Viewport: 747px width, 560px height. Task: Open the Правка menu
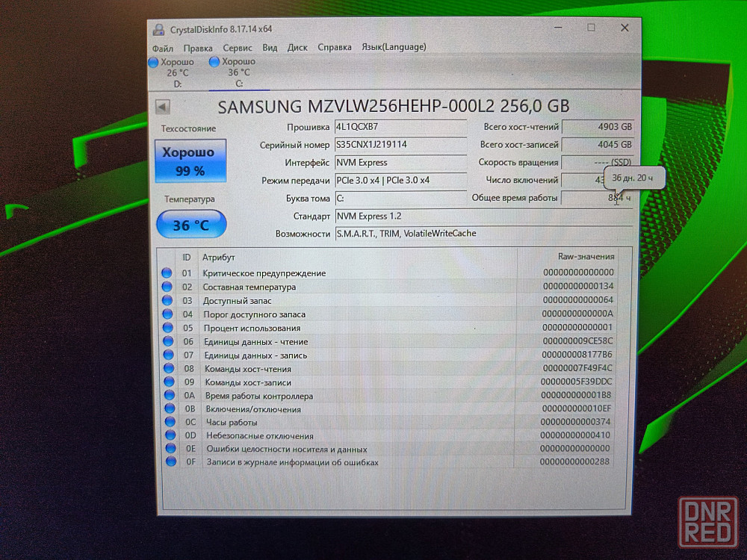(x=198, y=47)
